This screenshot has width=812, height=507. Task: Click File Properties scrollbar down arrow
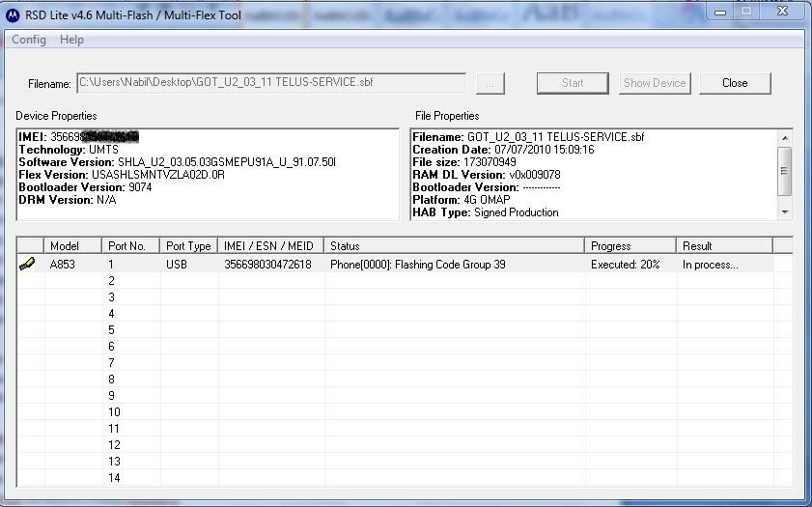(x=785, y=212)
